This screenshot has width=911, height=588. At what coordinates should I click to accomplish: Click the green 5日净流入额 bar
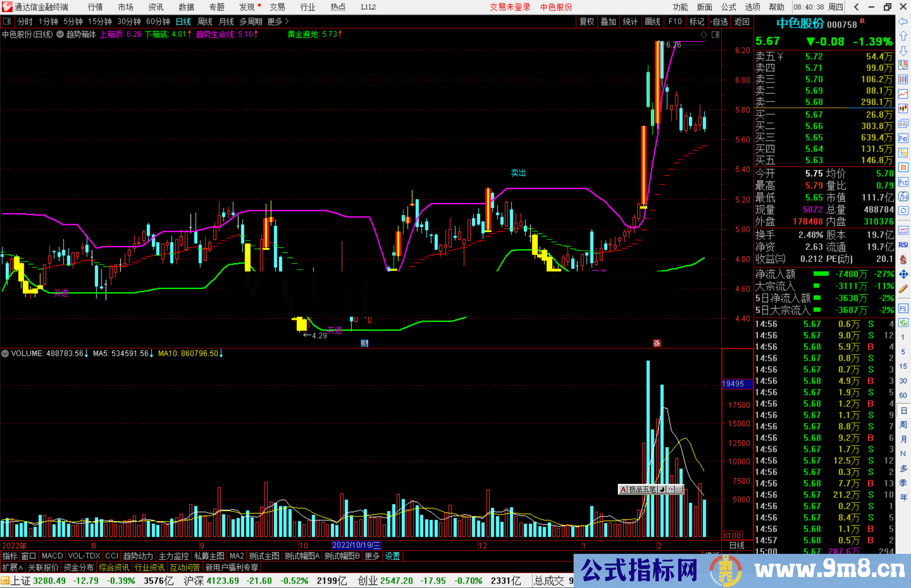coord(817,298)
